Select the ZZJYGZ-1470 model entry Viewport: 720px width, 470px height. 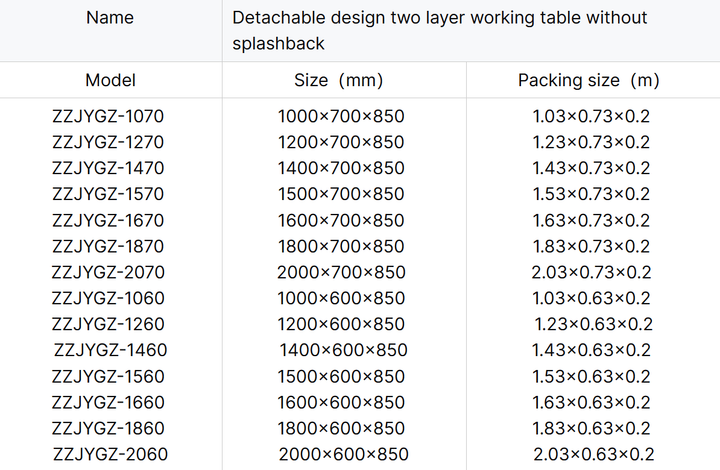click(108, 168)
